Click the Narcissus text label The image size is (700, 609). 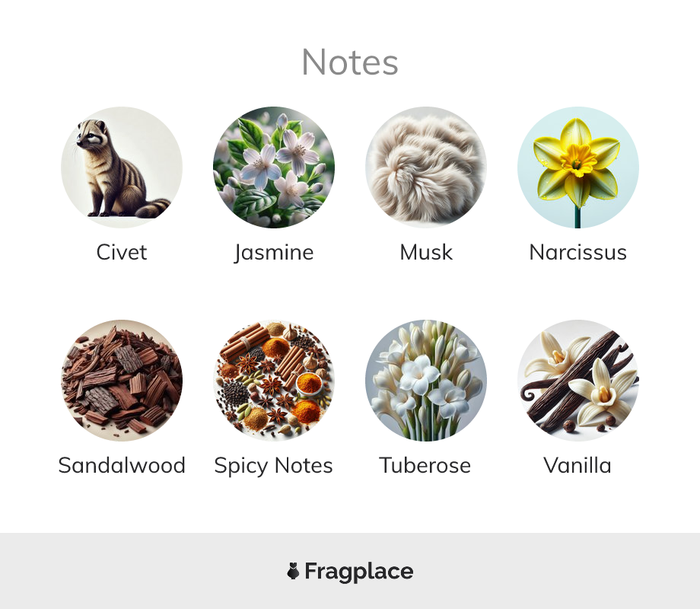coord(578,253)
